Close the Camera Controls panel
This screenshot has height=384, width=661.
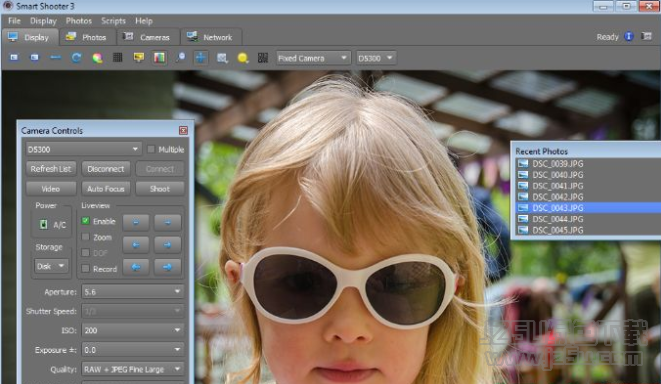183,131
